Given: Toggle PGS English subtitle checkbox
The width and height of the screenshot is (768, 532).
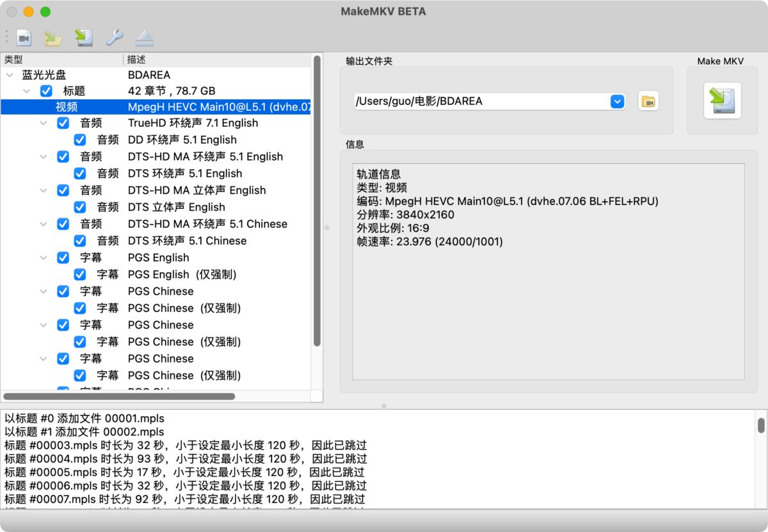Looking at the screenshot, I should 63,257.
